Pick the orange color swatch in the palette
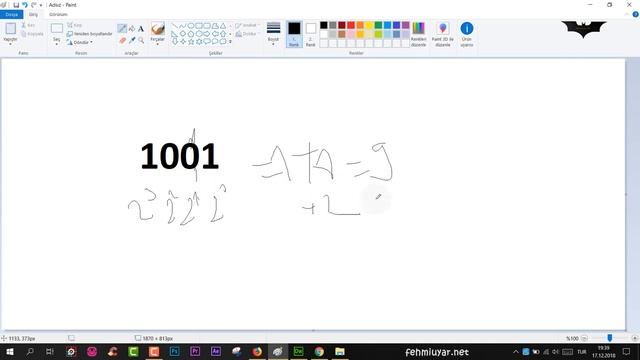Viewport: 640px width, 360px height. pos(360,25)
